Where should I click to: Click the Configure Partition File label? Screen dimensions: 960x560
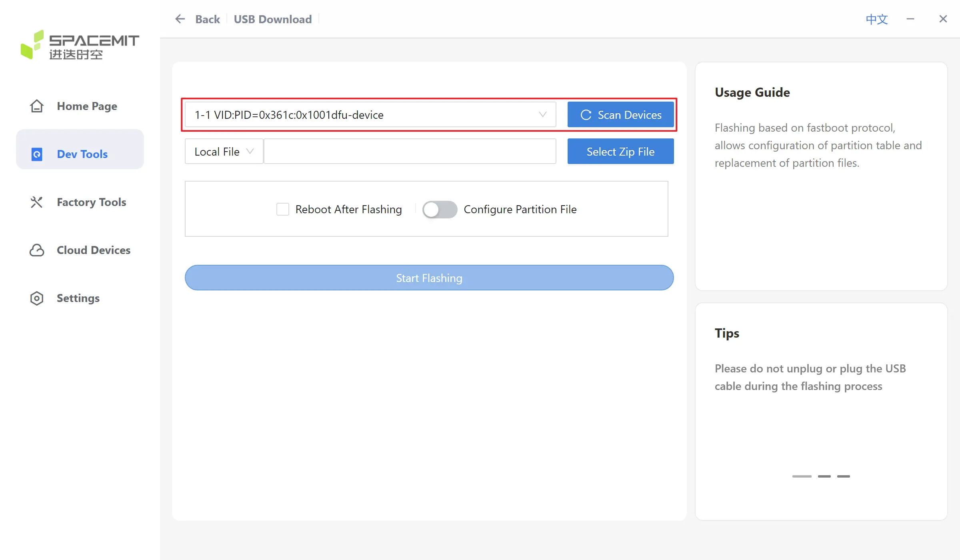520,209
